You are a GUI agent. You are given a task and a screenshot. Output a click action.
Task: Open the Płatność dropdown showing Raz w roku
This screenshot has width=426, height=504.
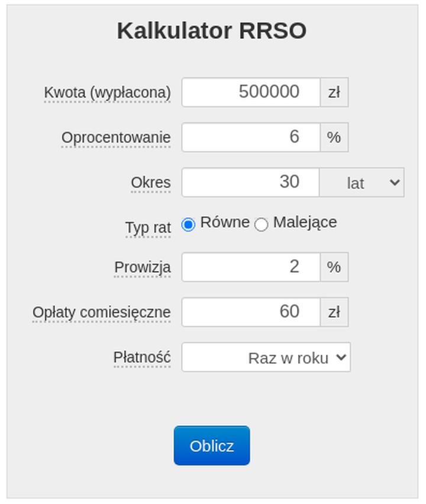266,357
